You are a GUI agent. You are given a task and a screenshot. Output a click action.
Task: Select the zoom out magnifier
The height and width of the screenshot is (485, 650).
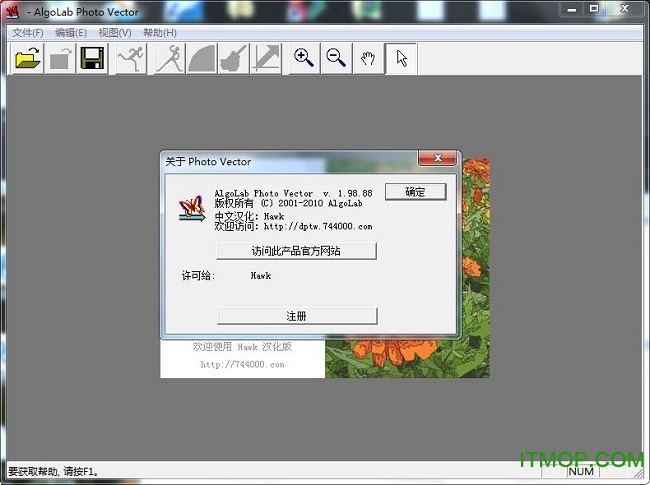click(336, 58)
